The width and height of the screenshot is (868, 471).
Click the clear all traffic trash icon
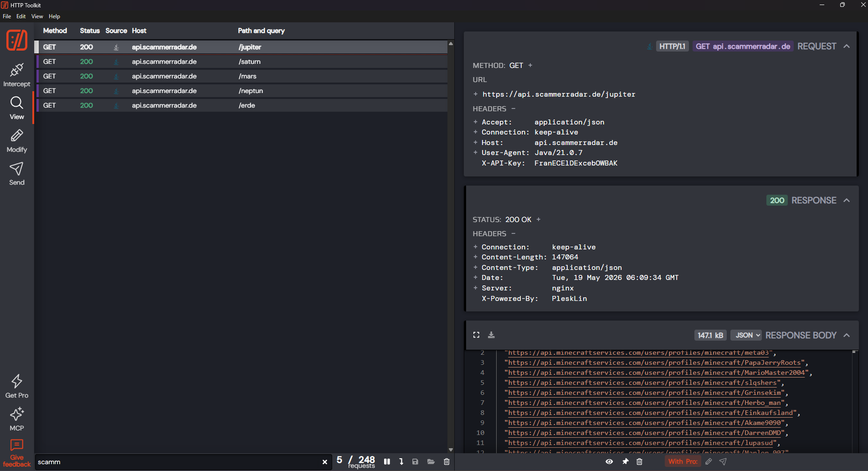point(447,461)
